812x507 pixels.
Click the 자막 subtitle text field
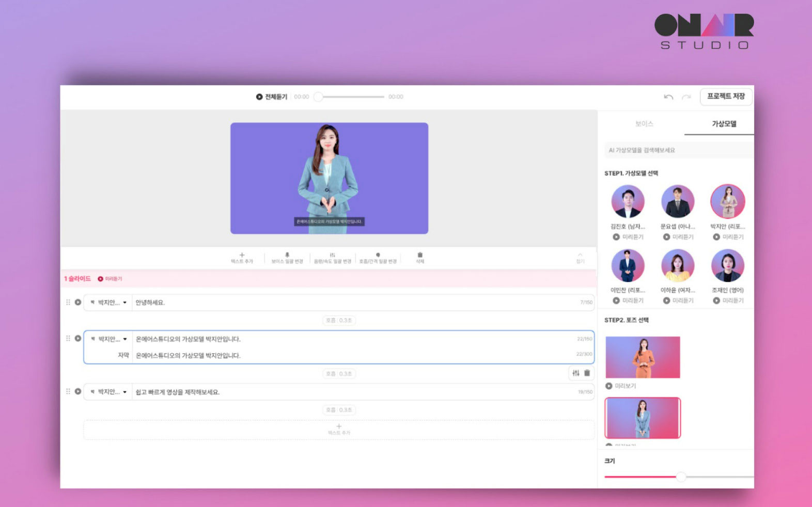[363, 355]
